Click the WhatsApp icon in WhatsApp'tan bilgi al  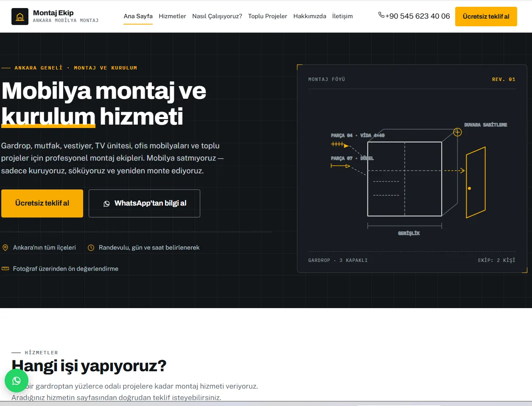[x=106, y=203]
